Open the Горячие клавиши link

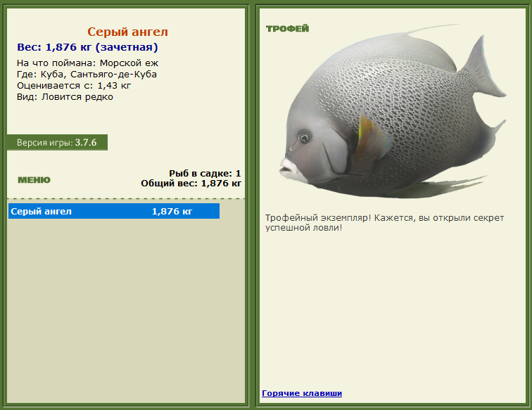tap(302, 393)
